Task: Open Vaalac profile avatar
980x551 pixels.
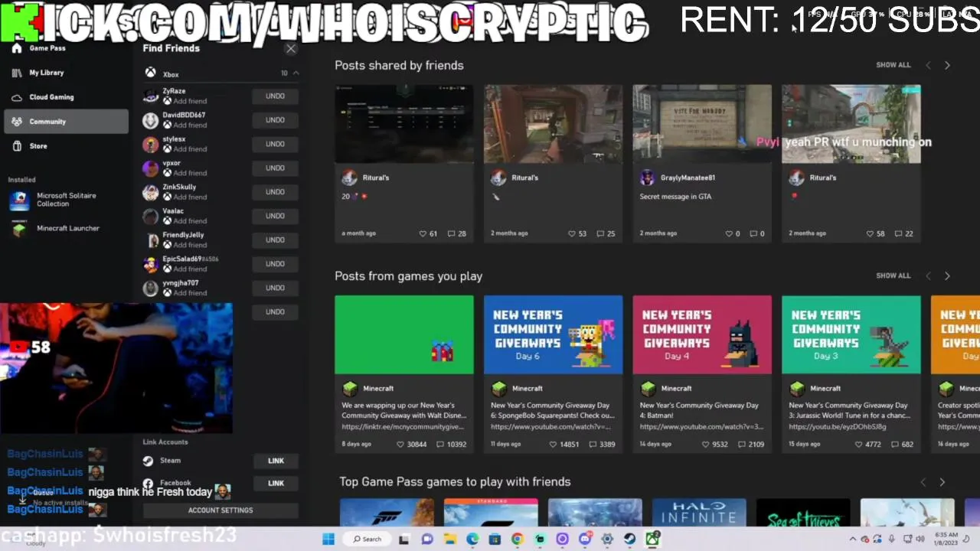Action: [151, 216]
